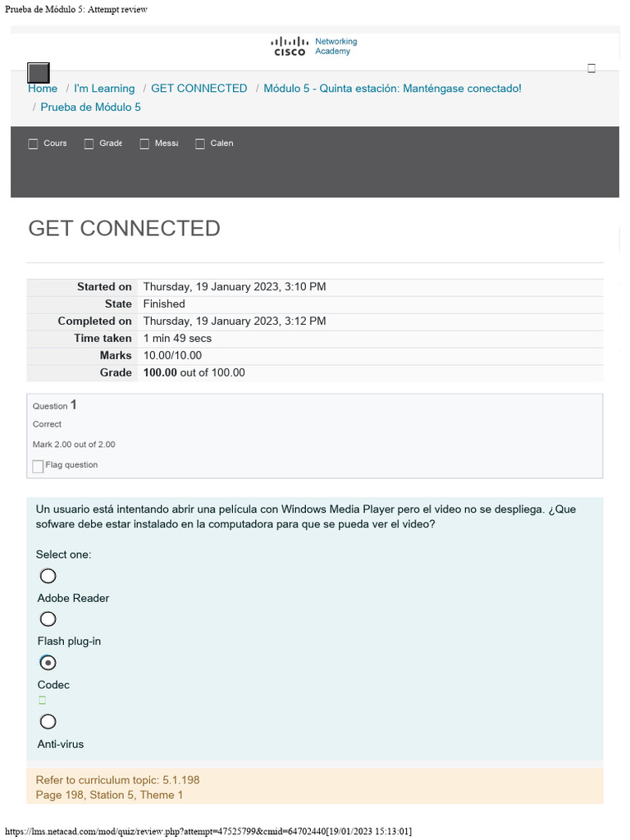The width and height of the screenshot is (630, 840).
Task: Click the small icon at top right
Action: (x=591, y=69)
